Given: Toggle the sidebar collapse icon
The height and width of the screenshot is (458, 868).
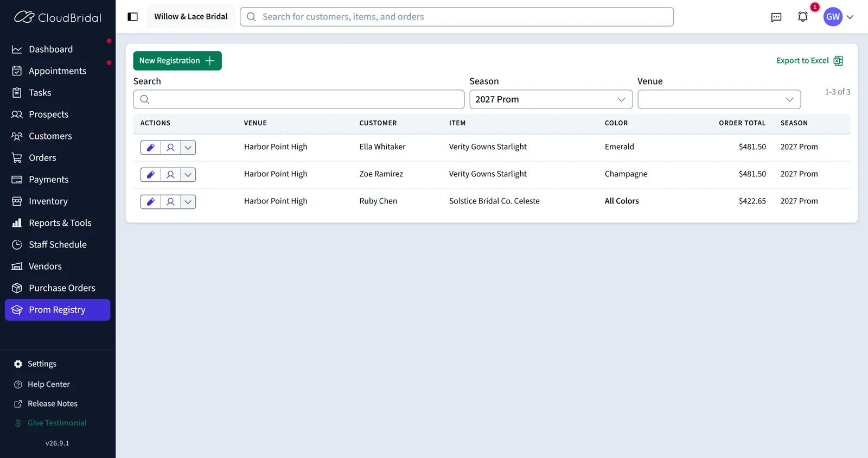Looking at the screenshot, I should click(x=132, y=17).
